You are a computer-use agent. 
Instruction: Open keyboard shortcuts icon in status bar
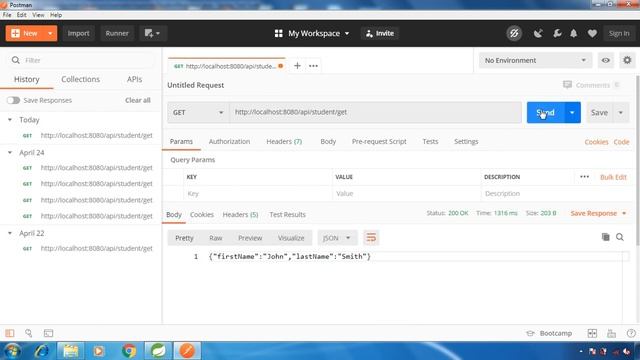611,333
